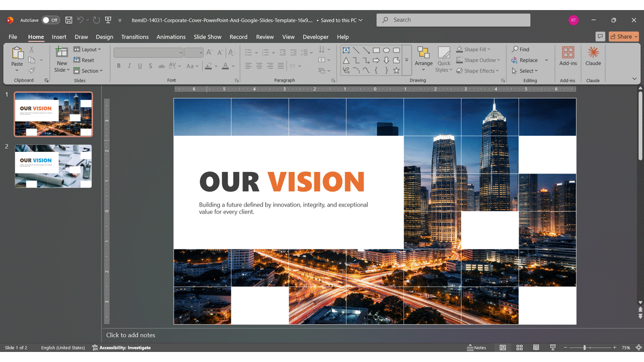Open the font name combo box

148,52
